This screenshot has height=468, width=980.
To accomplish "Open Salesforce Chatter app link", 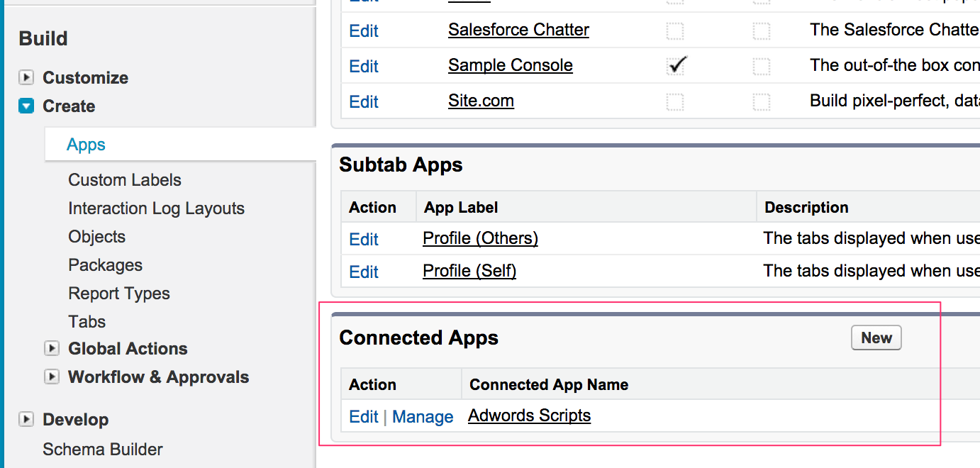I will (518, 30).
